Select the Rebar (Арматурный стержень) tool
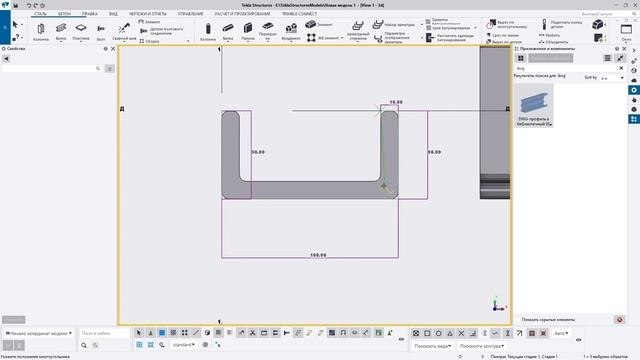This screenshot has height=360, width=640. pos(358,31)
